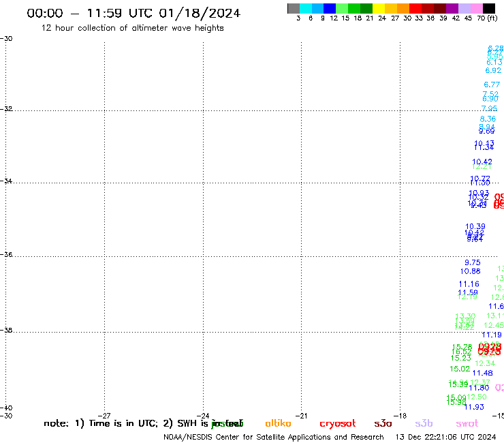Viewport: 504px width, 443px height.
Task: Pick the light blue swatch between 6 and 9 ft
Action: click(x=317, y=8)
